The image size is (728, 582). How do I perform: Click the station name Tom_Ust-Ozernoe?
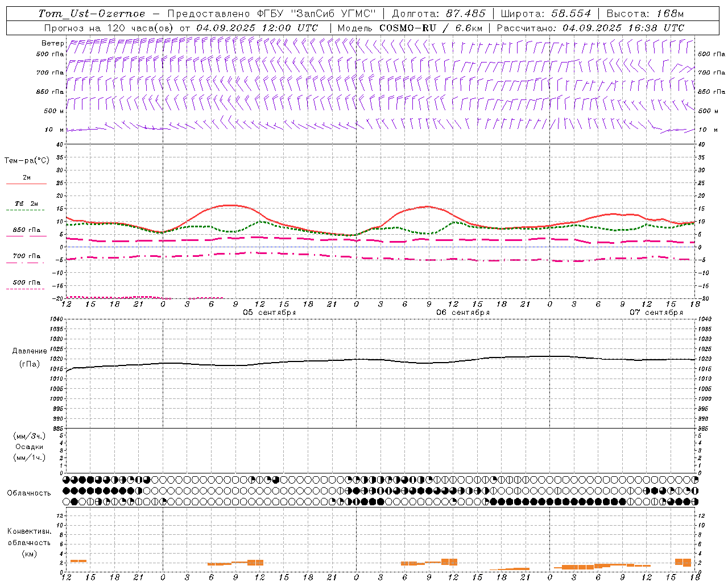[92, 14]
